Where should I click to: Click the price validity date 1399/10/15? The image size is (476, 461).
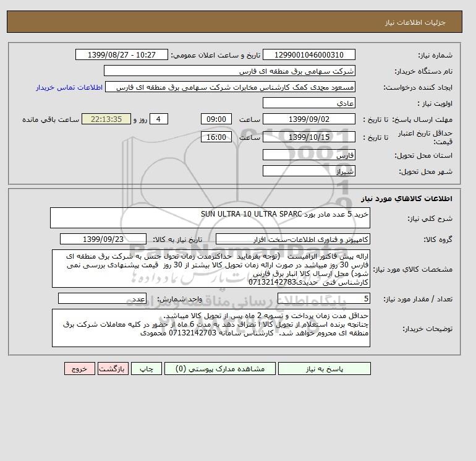click(308, 137)
